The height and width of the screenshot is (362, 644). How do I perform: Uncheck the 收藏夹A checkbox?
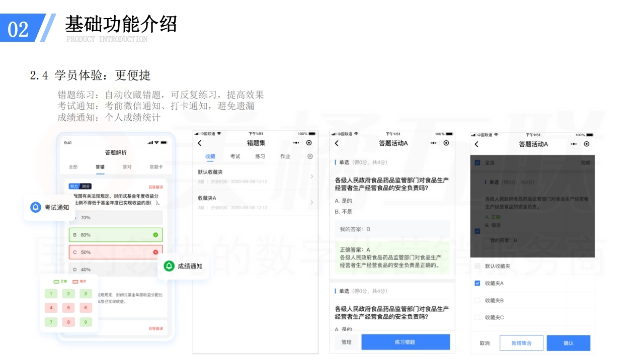(477, 284)
